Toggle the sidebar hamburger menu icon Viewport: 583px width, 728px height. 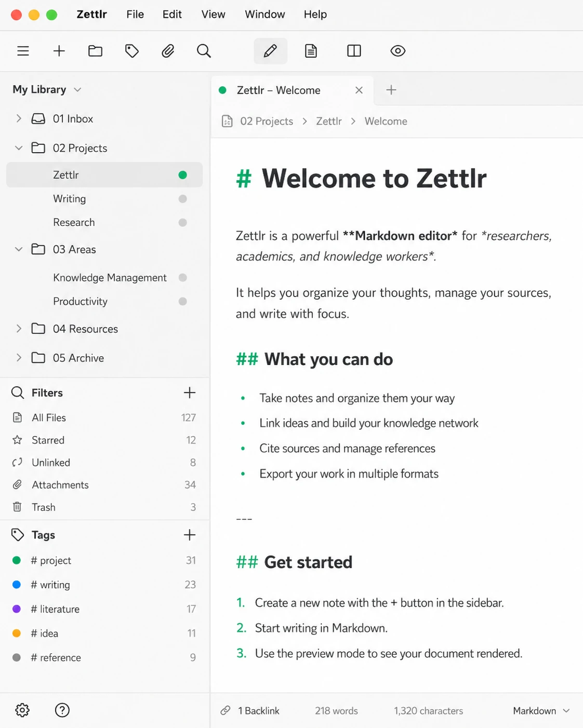[23, 51]
